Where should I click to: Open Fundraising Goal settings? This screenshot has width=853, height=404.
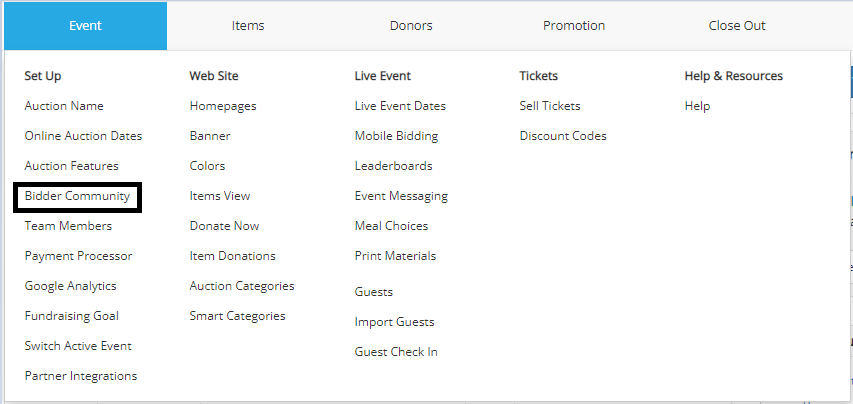(71, 316)
